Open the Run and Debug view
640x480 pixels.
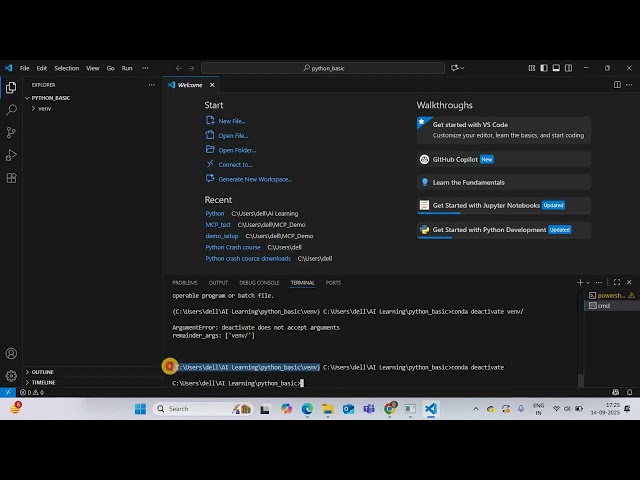[11, 155]
